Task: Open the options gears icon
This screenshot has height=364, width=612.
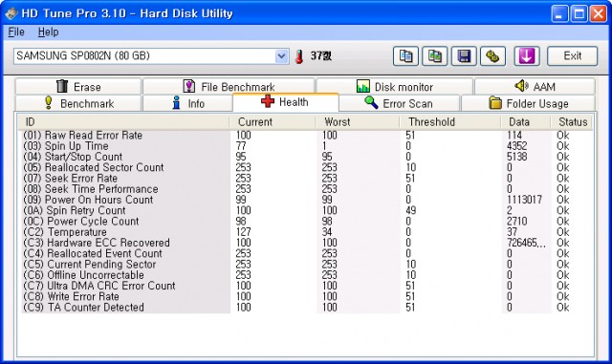Action: click(x=492, y=56)
